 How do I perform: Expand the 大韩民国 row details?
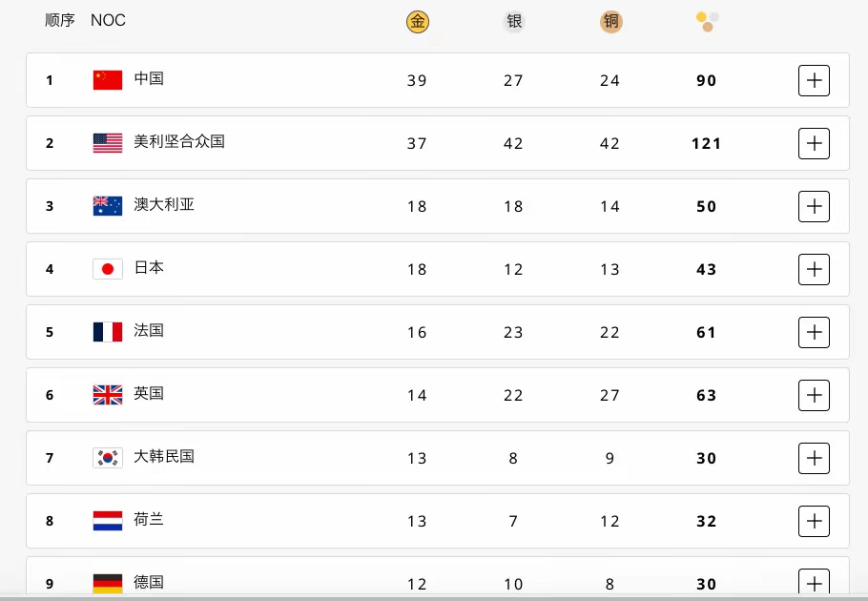click(814, 458)
